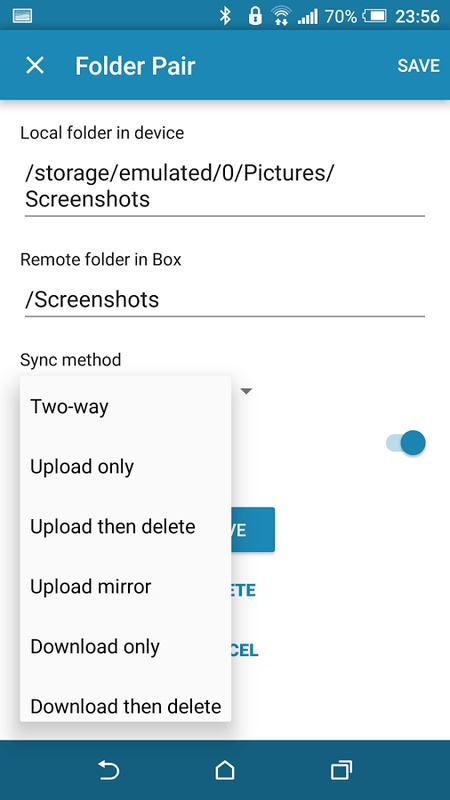Collapse the Sync method dropdown arrow
Image resolution: width=450 pixels, height=800 pixels.
246,391
